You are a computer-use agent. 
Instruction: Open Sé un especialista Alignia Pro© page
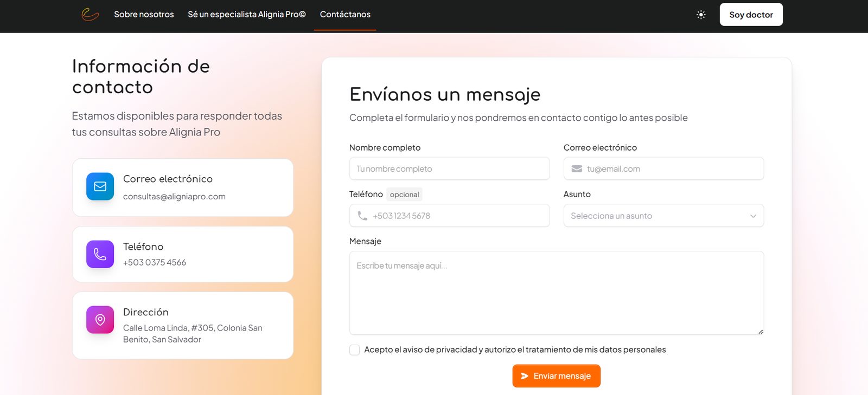point(247,15)
